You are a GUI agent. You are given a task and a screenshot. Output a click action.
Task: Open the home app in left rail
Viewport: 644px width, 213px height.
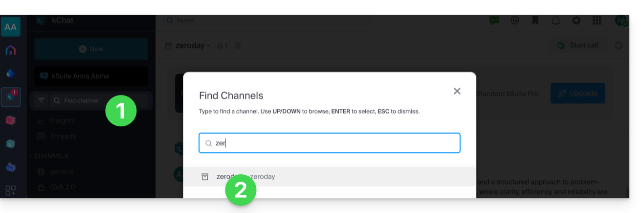[10, 50]
